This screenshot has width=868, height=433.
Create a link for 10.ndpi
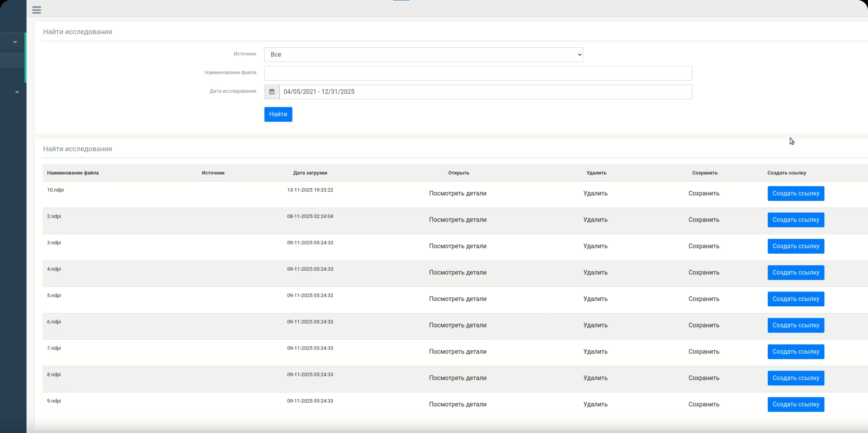tap(796, 194)
